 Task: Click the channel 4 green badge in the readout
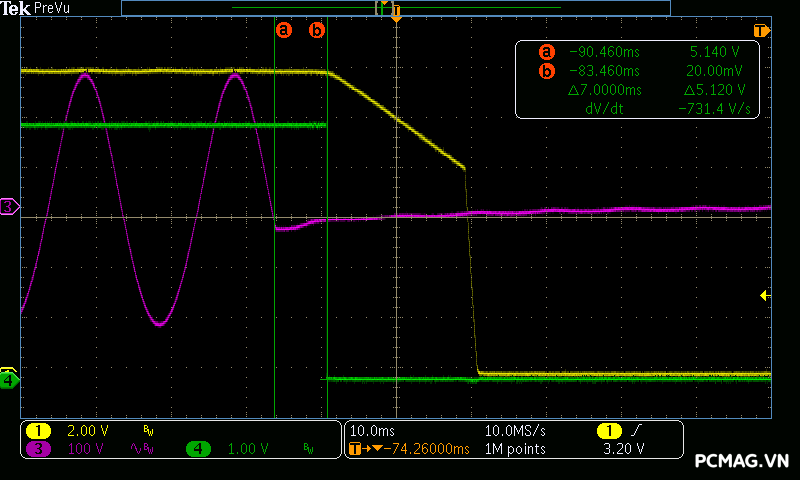[198, 449]
